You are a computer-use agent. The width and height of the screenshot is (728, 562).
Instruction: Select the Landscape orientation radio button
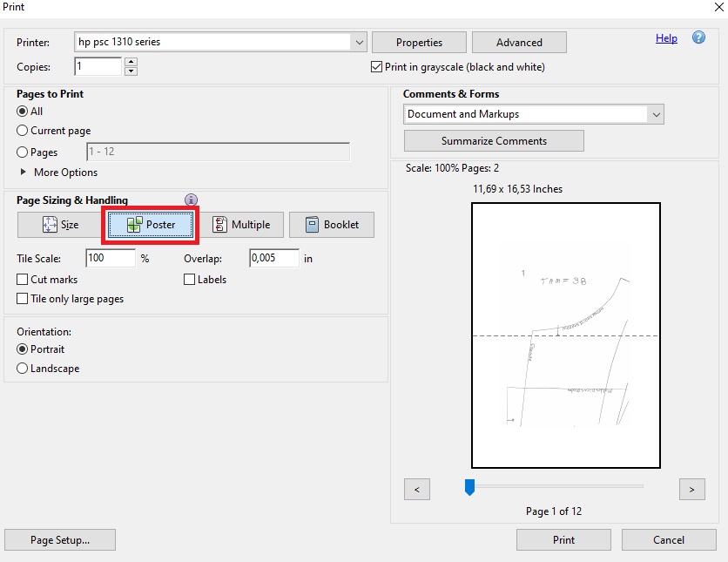click(23, 369)
